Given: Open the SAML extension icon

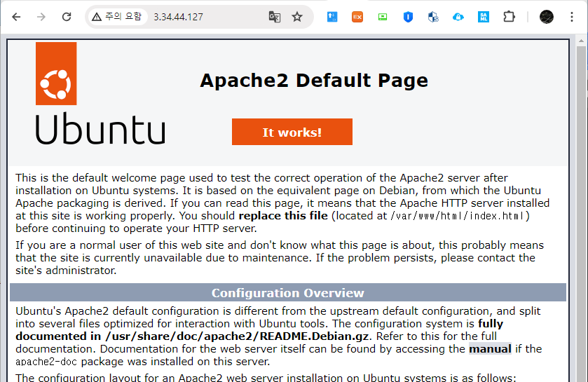Looking at the screenshot, I should [484, 17].
